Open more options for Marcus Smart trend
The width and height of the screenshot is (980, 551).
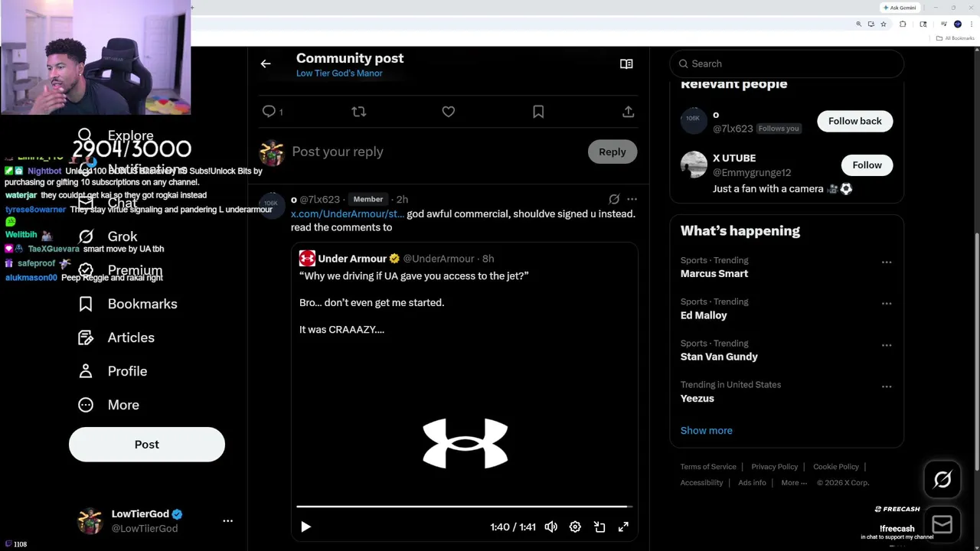coord(887,262)
